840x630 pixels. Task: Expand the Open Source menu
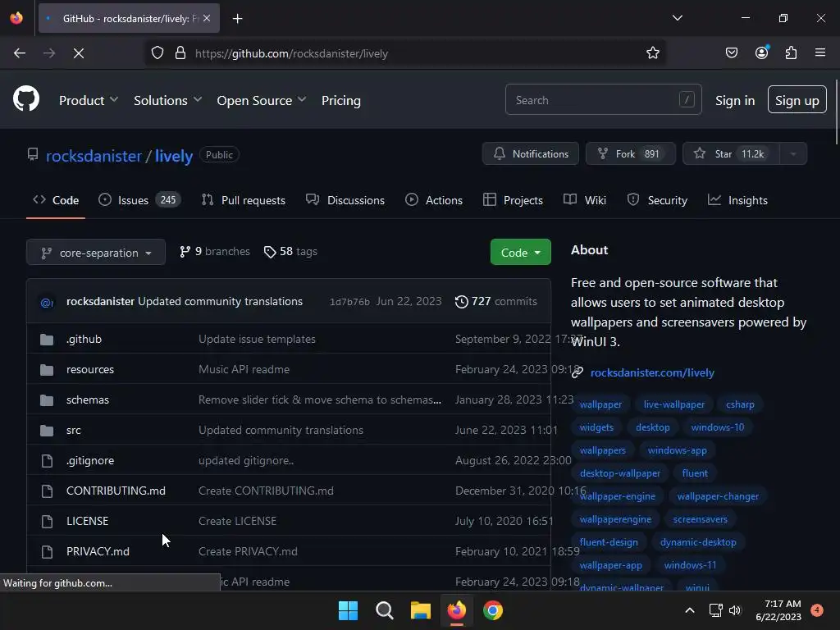coord(262,100)
